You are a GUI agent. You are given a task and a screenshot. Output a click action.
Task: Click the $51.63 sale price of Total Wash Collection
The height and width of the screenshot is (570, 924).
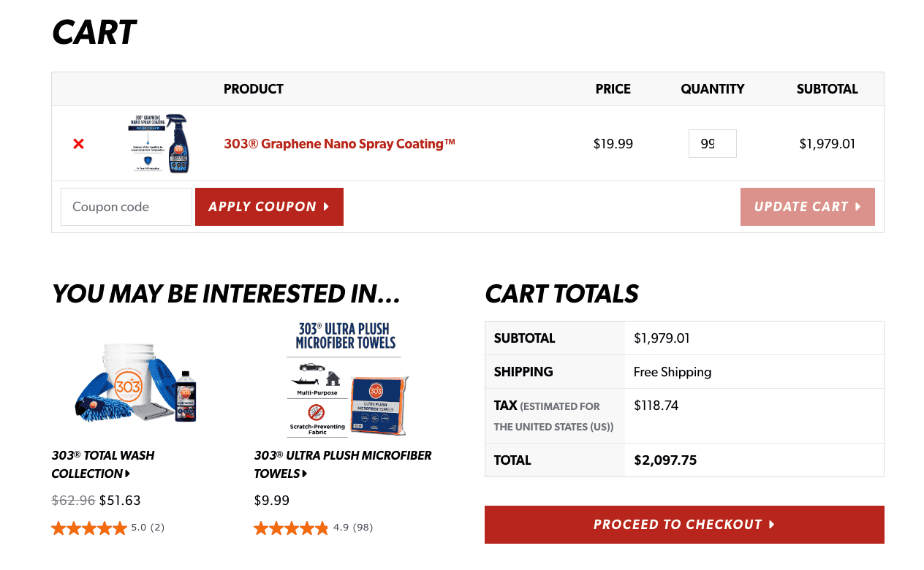click(x=120, y=501)
